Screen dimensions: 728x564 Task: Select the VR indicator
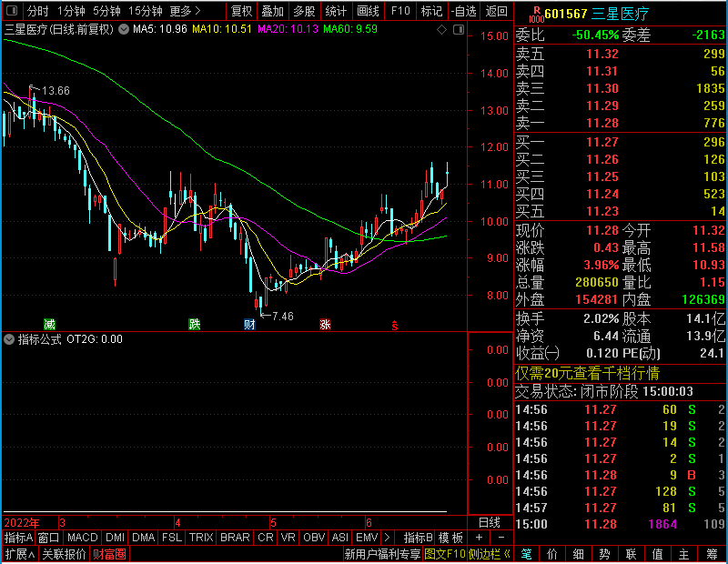click(288, 538)
